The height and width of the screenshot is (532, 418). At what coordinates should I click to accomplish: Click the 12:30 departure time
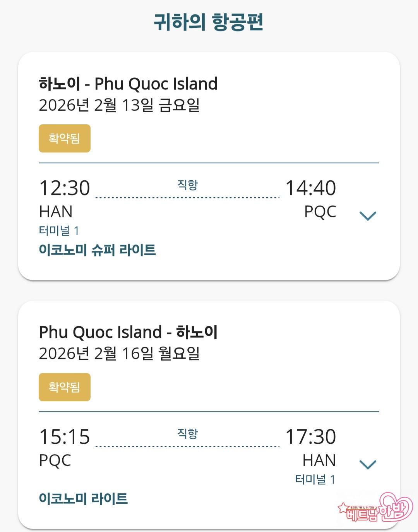65,188
